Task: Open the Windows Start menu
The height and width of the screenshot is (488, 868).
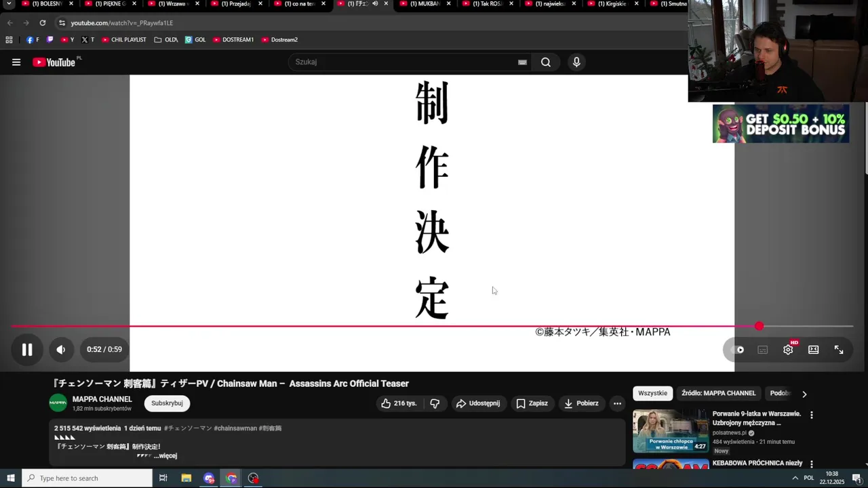Action: (x=11, y=478)
